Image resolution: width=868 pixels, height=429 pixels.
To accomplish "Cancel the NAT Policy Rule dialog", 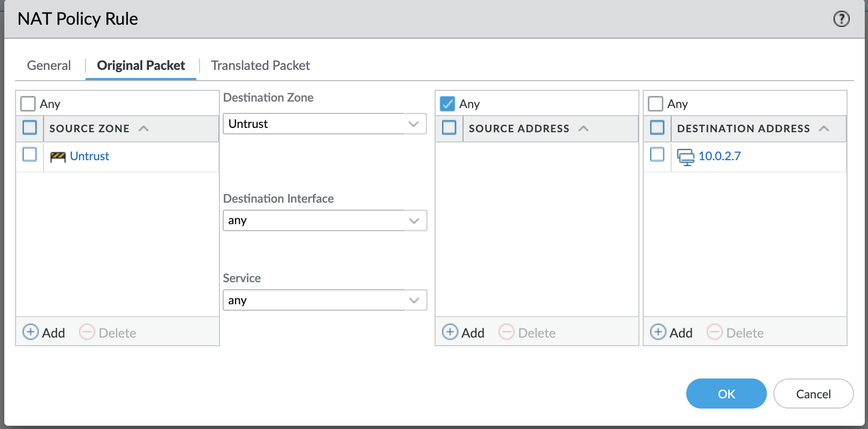I will tap(813, 394).
